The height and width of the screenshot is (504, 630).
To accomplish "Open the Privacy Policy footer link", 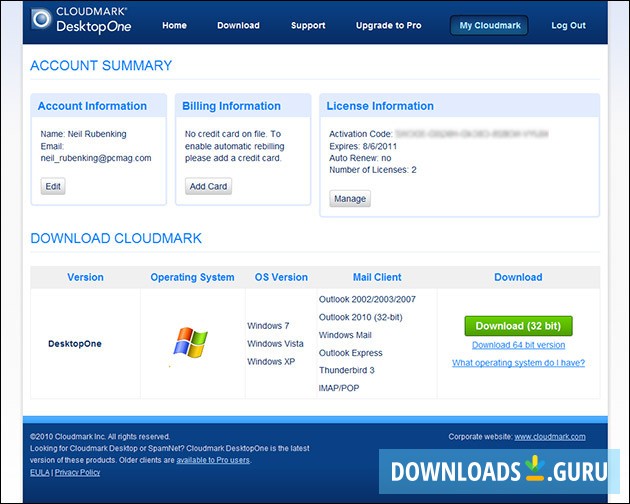I will [x=77, y=472].
